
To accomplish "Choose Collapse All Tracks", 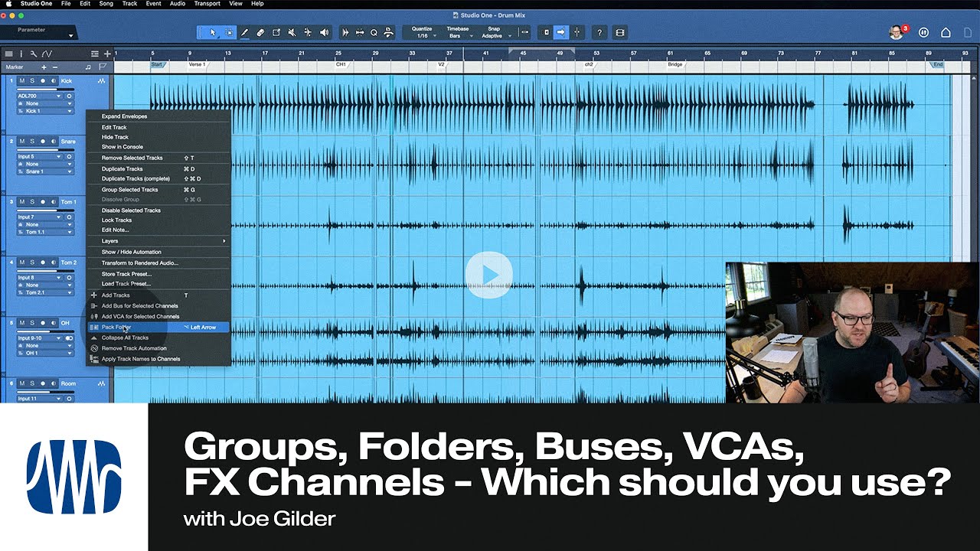I will point(158,337).
